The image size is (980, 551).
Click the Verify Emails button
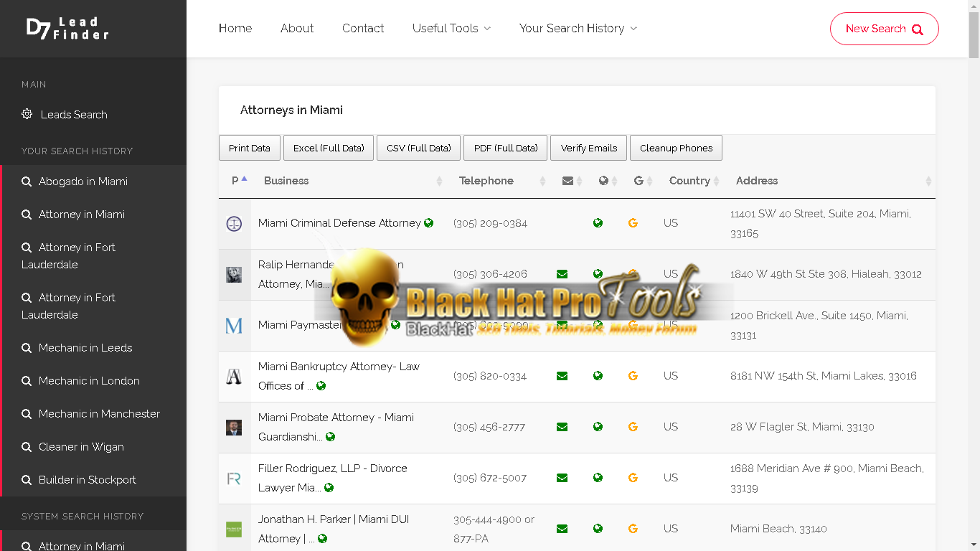pyautogui.click(x=589, y=148)
